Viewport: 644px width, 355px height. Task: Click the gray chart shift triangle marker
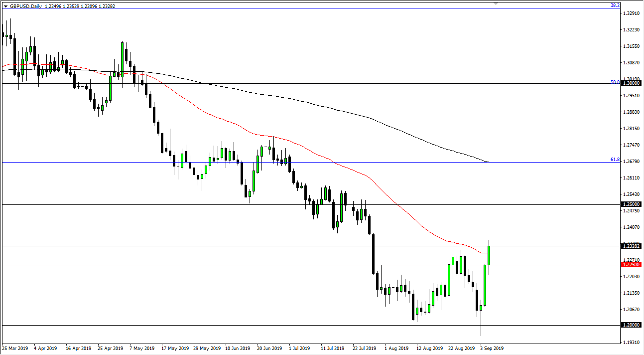(496, 3)
